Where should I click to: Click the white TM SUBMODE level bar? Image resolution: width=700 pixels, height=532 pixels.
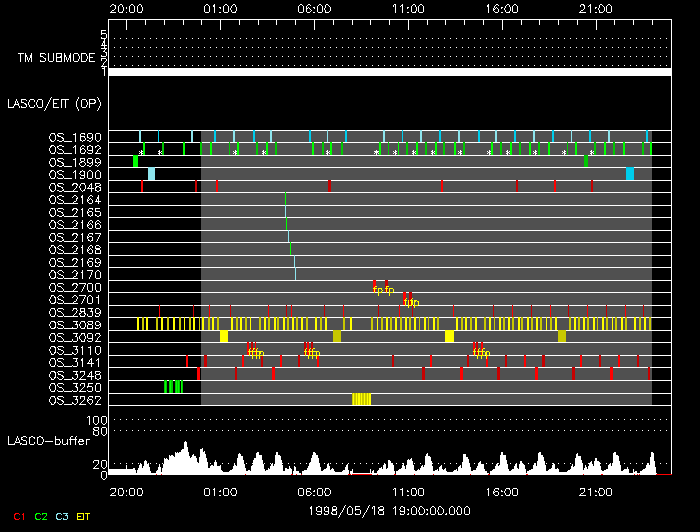pos(389,72)
